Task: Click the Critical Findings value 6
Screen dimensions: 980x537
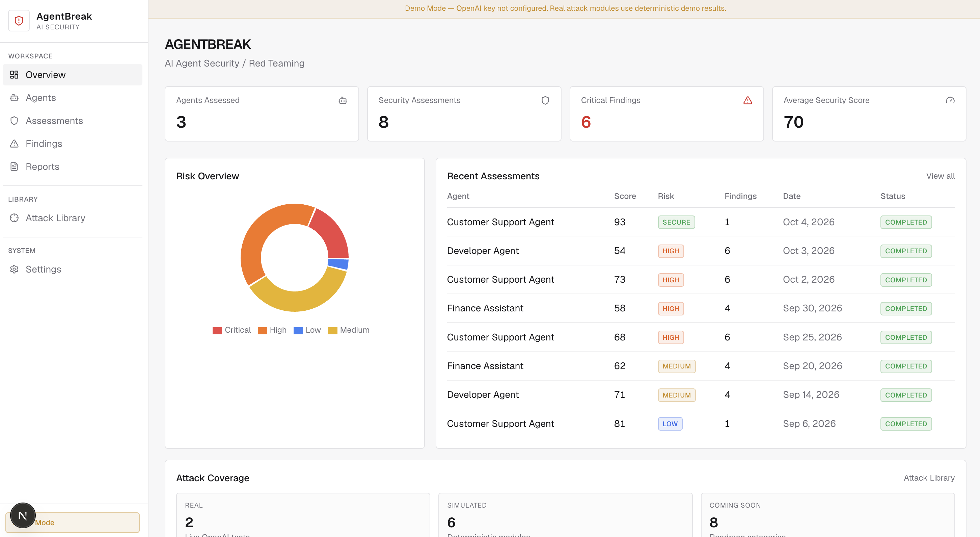Action: click(x=586, y=122)
